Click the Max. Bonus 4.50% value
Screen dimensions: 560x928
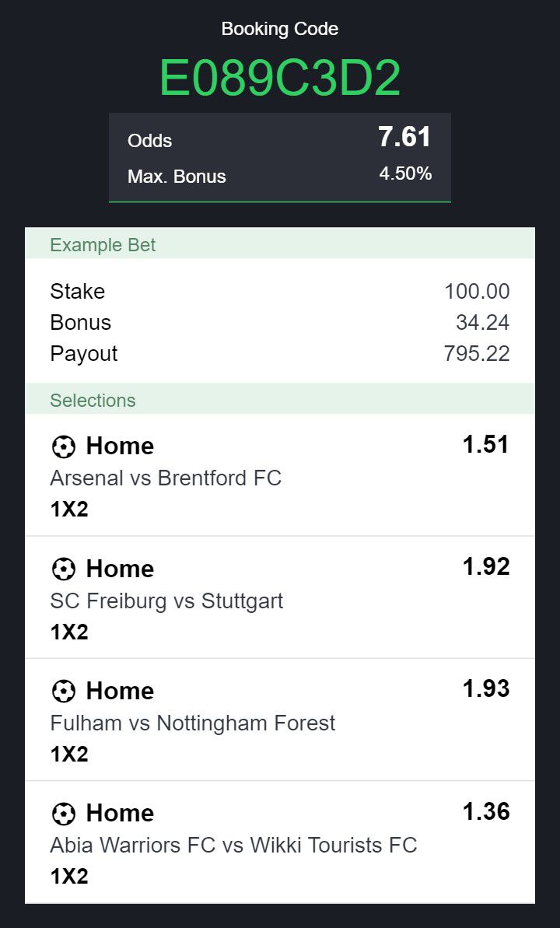click(405, 173)
